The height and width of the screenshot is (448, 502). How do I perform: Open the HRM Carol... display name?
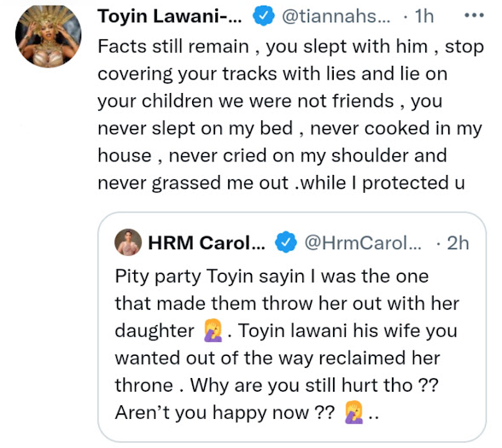207,243
